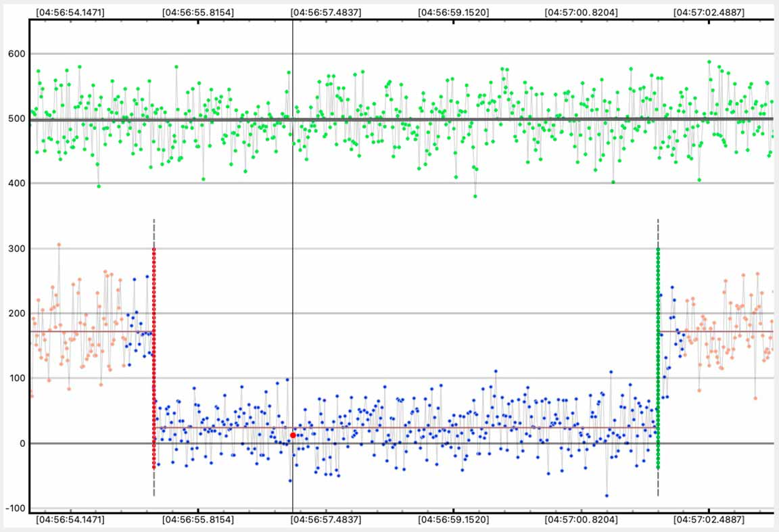Screen dimensions: 779x532
Task: Click the red average line in the right salmon segment
Action: (717, 331)
